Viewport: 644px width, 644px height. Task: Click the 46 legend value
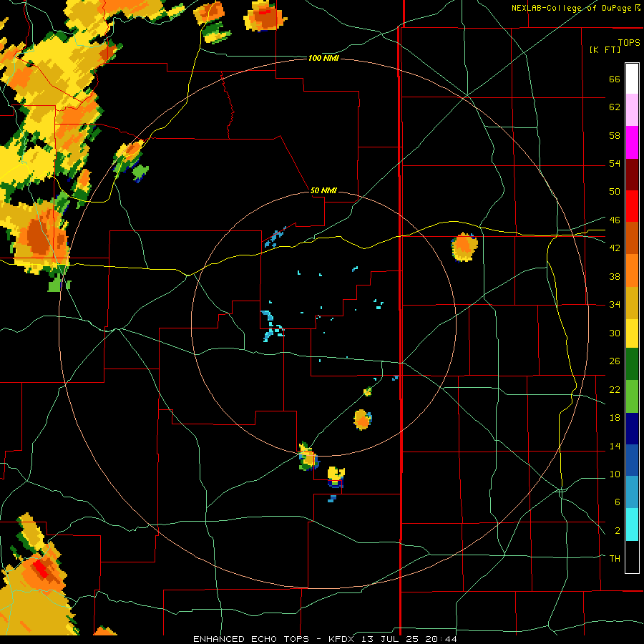(615, 220)
